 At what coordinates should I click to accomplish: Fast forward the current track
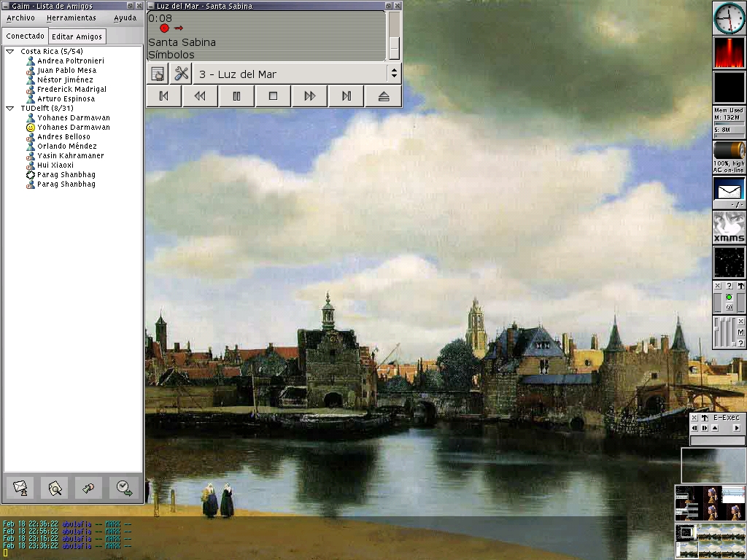click(309, 96)
